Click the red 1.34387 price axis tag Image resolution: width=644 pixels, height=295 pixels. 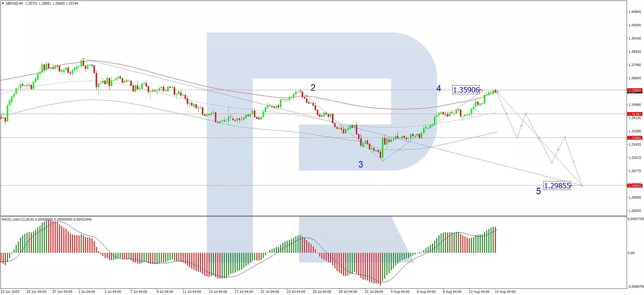point(635,114)
